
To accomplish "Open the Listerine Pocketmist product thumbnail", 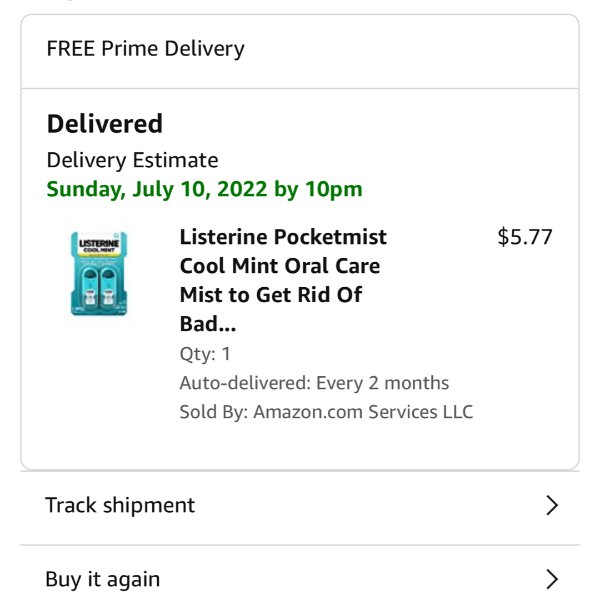I will [99, 273].
